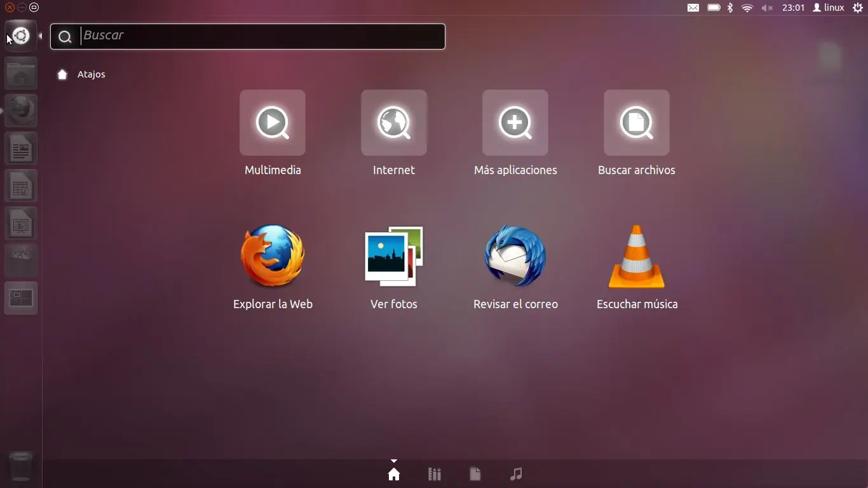Click the Atajos home heading
The width and height of the screenshot is (868, 488).
point(92,74)
